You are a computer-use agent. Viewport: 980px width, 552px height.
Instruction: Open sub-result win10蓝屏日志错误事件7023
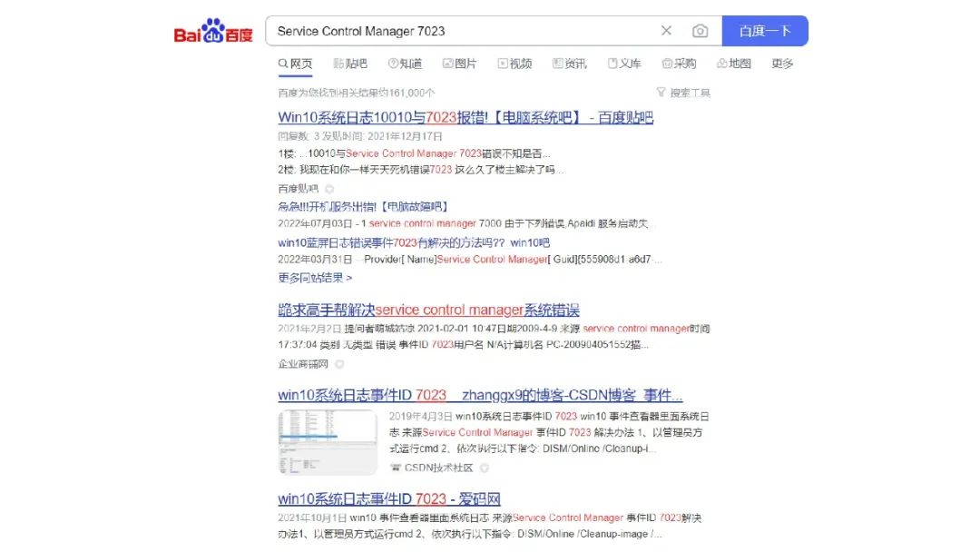[x=414, y=242]
